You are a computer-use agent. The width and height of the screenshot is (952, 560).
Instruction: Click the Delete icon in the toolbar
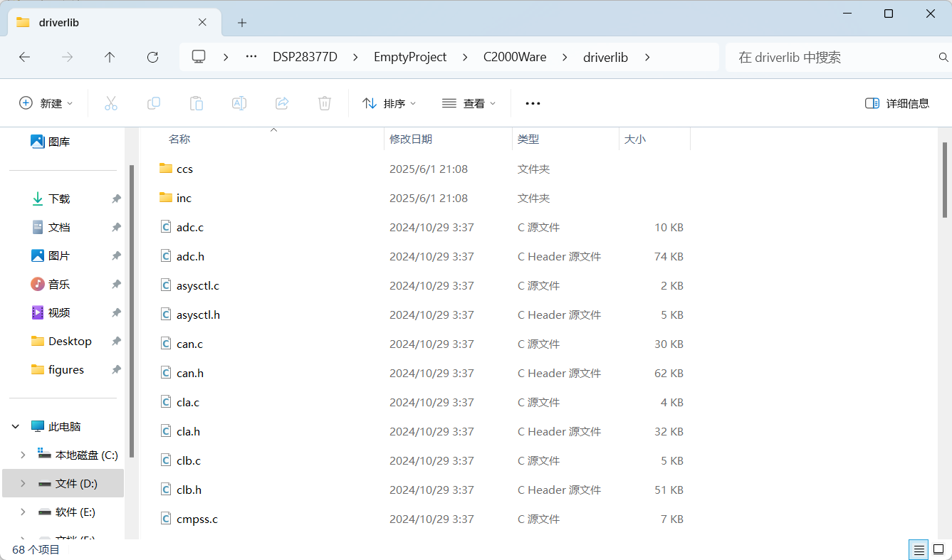pos(325,102)
